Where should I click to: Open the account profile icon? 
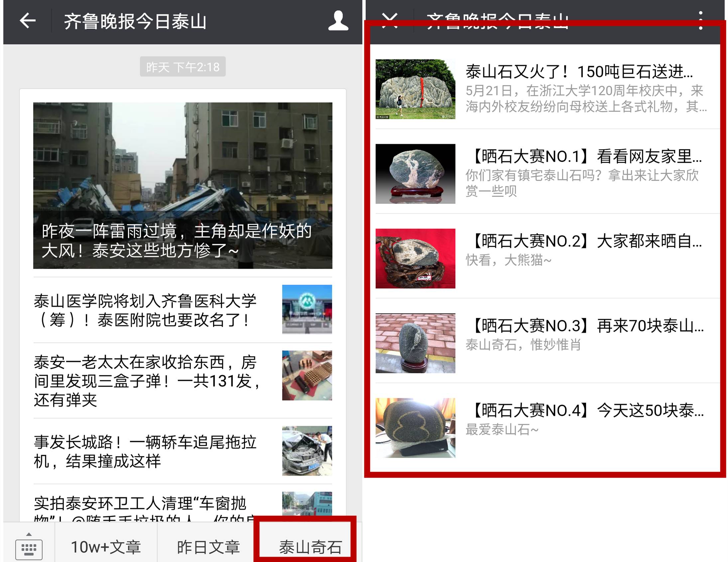pyautogui.click(x=338, y=21)
